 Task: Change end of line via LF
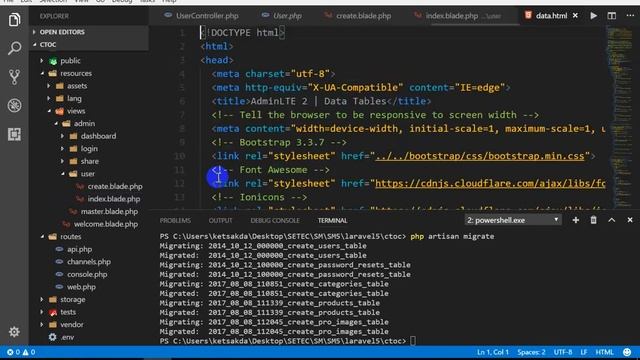click(x=584, y=352)
